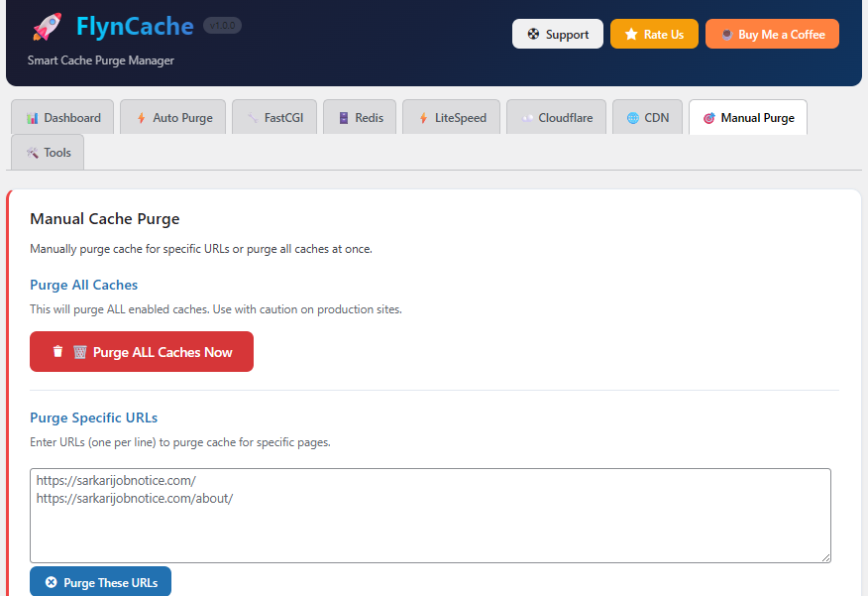The height and width of the screenshot is (596, 868).
Task: Click the Rate Us button
Action: pyautogui.click(x=654, y=34)
